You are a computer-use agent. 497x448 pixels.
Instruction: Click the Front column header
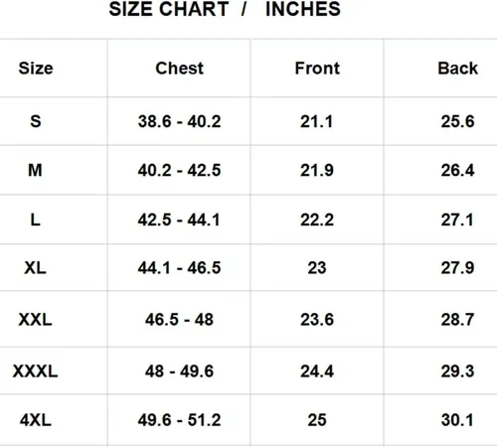(x=317, y=69)
